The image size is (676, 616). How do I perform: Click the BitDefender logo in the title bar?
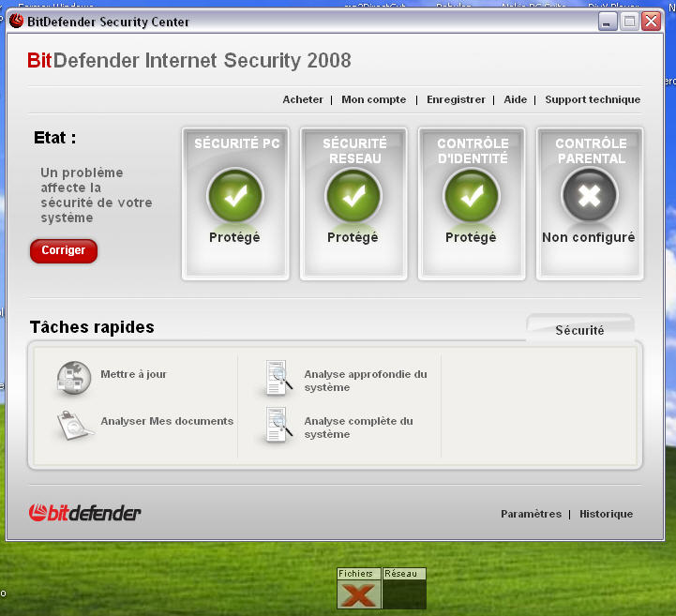click(16, 21)
